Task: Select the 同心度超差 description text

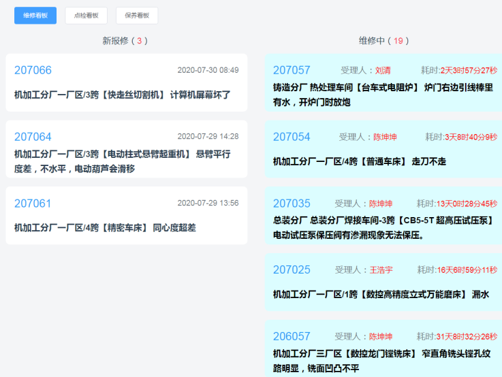Action: (x=174, y=228)
